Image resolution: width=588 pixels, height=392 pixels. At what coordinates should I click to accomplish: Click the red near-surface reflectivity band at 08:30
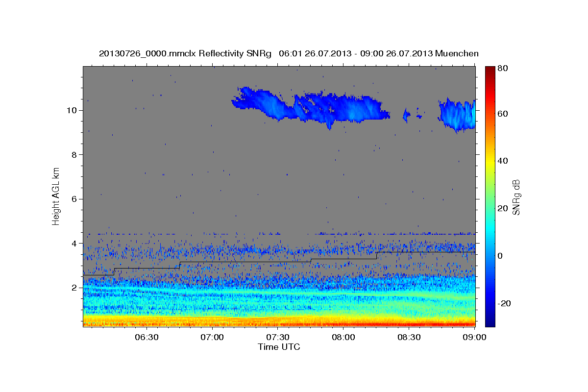tap(409, 324)
